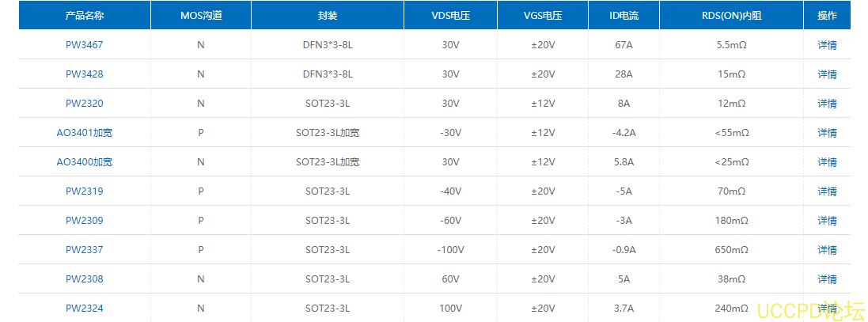Select the PW2308 product name
Viewport: 868px width, 322px height.
84,279
